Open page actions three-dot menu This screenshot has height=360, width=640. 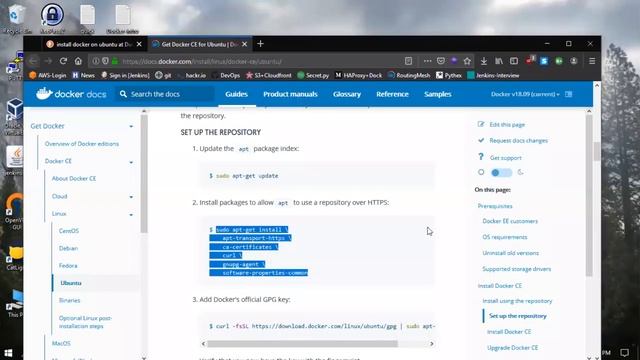pos(427,61)
